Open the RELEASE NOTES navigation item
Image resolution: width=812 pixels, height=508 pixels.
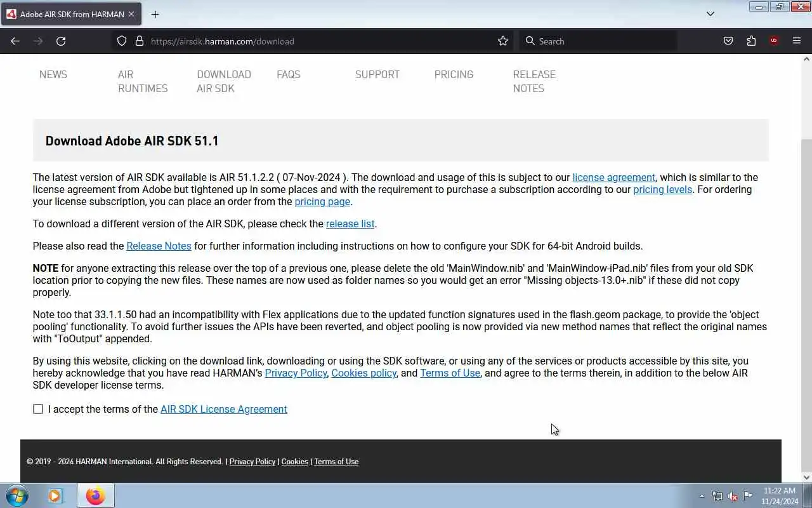(x=534, y=81)
